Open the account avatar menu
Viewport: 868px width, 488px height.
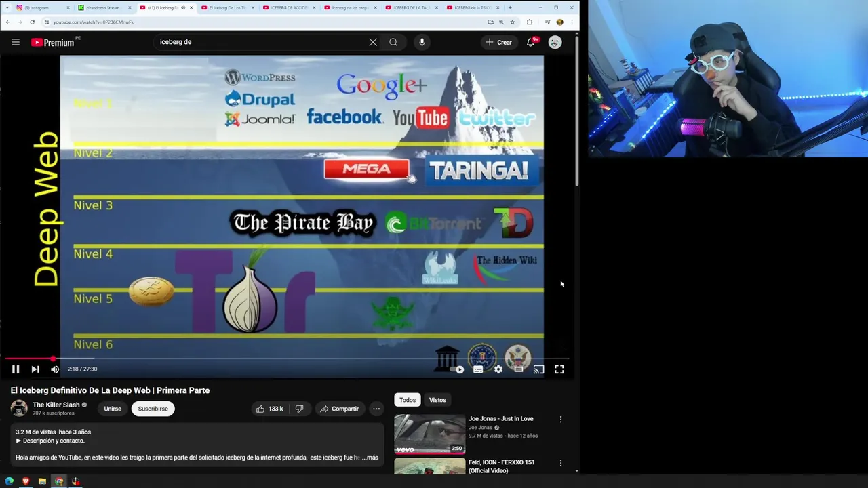point(555,42)
